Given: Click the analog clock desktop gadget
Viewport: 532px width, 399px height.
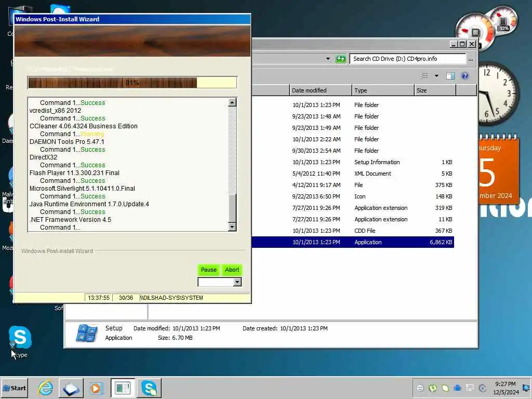Looking at the screenshot, I should (498, 94).
